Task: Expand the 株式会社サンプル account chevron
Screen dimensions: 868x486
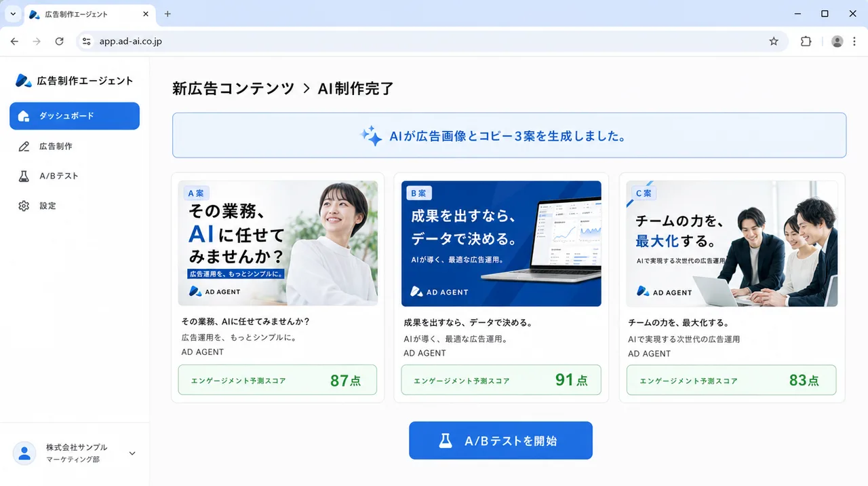Action: click(132, 453)
